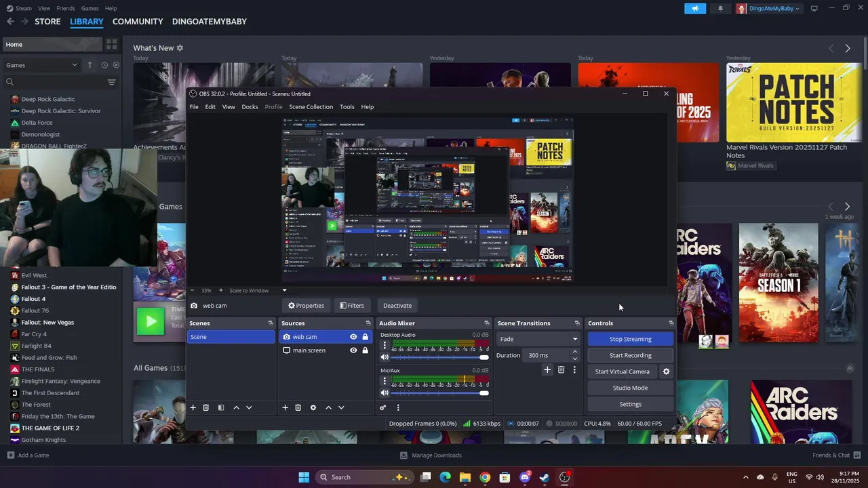Add a new scene in Scenes dock
Screen dimensions: 868x488
pyautogui.click(x=193, y=407)
